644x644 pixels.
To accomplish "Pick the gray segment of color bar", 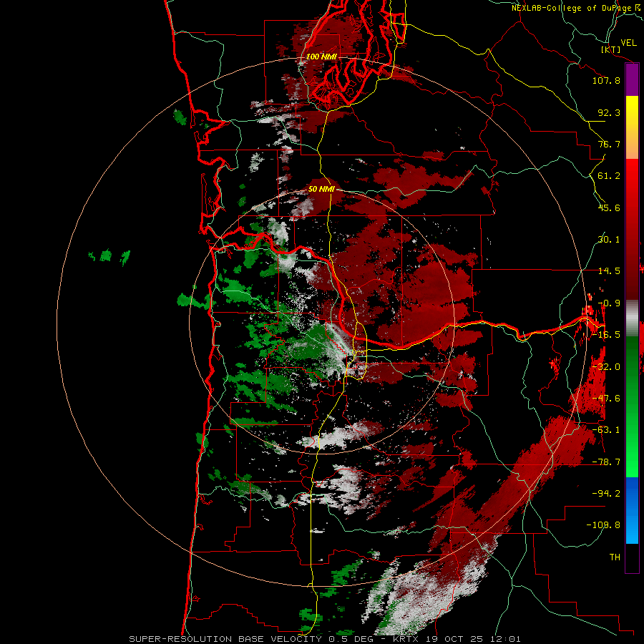I will 632,318.
